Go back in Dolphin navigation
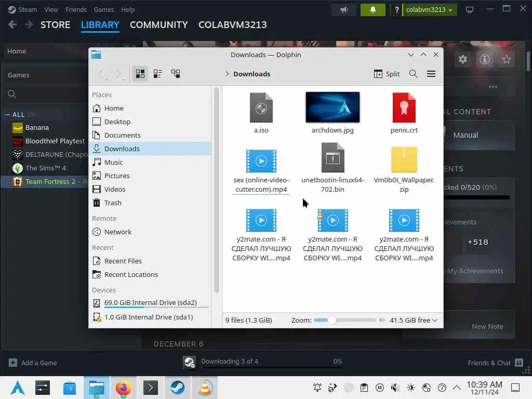 (x=102, y=74)
